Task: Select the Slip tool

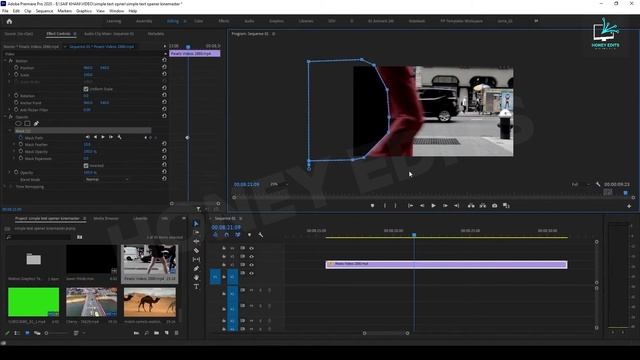Action: click(x=196, y=259)
